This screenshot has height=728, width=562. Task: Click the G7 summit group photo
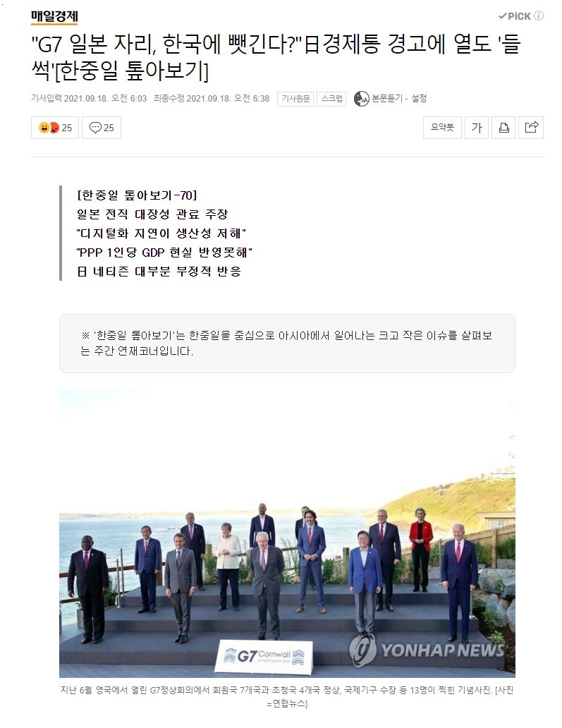tap(287, 534)
